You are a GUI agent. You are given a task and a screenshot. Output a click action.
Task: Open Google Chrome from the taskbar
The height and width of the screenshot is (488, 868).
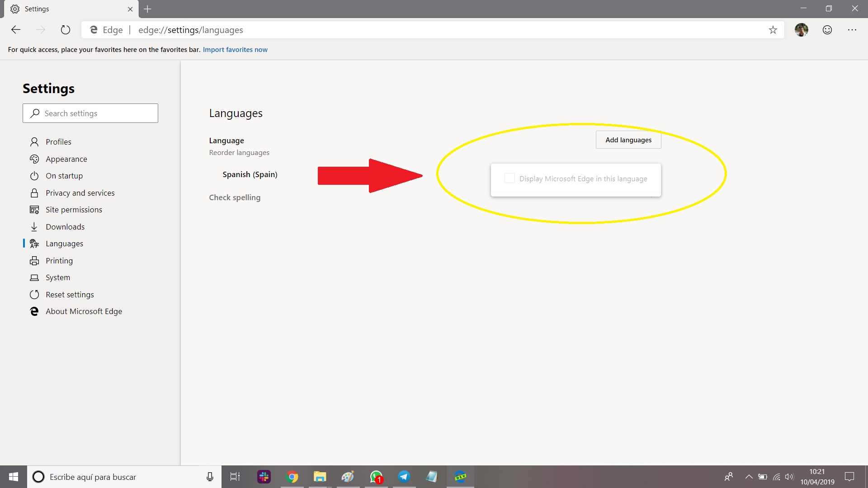[292, 477]
